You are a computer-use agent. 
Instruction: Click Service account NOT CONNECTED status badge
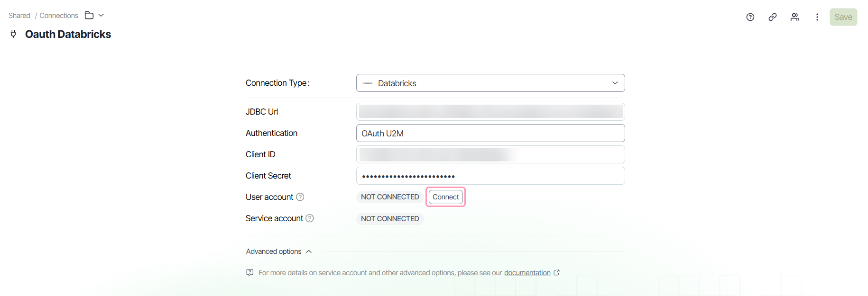click(390, 219)
